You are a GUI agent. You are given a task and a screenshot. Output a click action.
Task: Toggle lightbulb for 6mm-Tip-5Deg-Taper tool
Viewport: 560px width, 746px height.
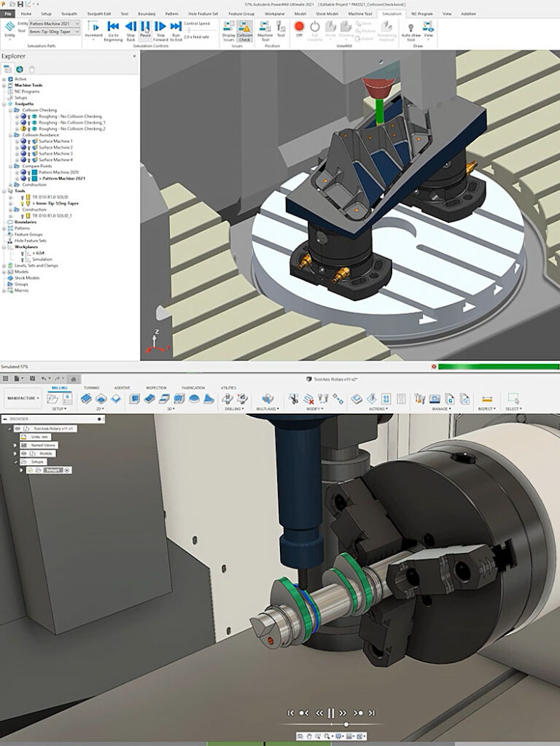tap(23, 203)
